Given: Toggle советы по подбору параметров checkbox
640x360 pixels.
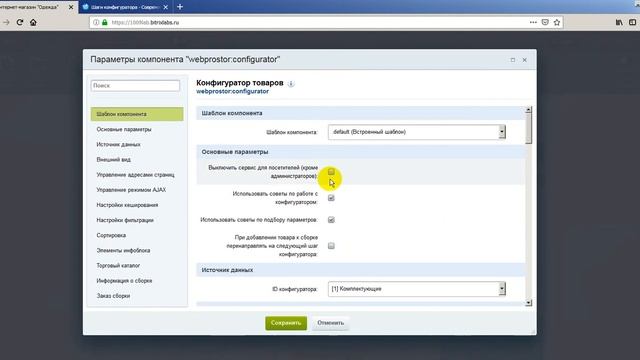Looking at the screenshot, I should 331,220.
